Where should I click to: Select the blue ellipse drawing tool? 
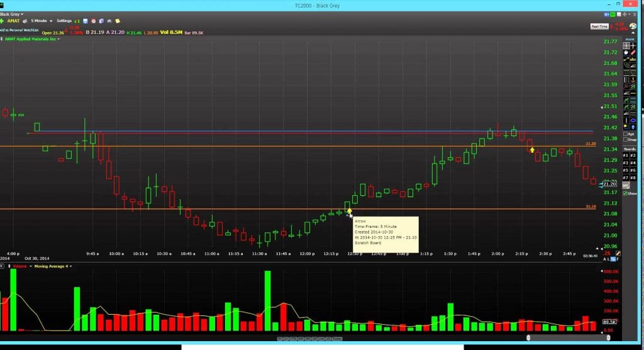[633, 120]
